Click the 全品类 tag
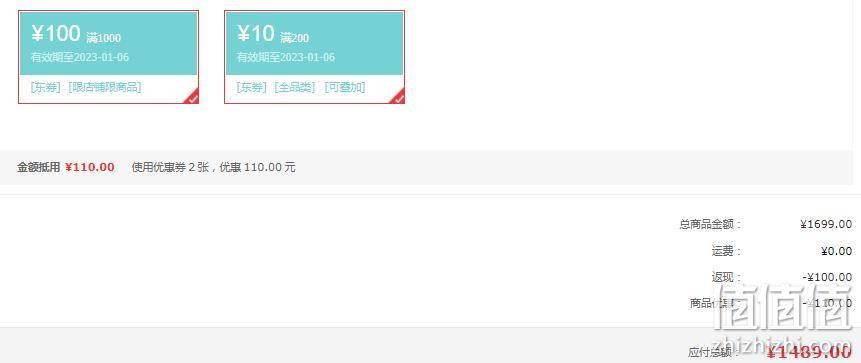Image resolution: width=861 pixels, height=363 pixels. click(x=295, y=87)
